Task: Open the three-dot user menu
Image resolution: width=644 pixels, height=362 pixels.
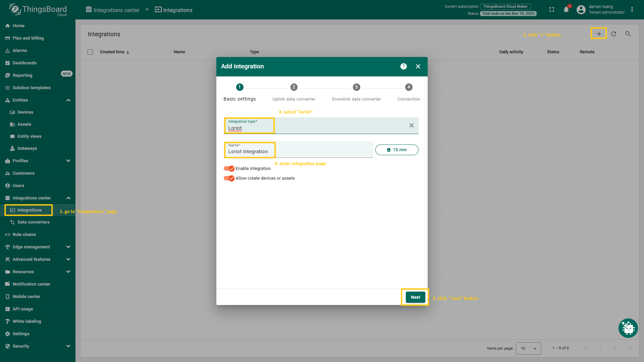Action: tap(632, 10)
